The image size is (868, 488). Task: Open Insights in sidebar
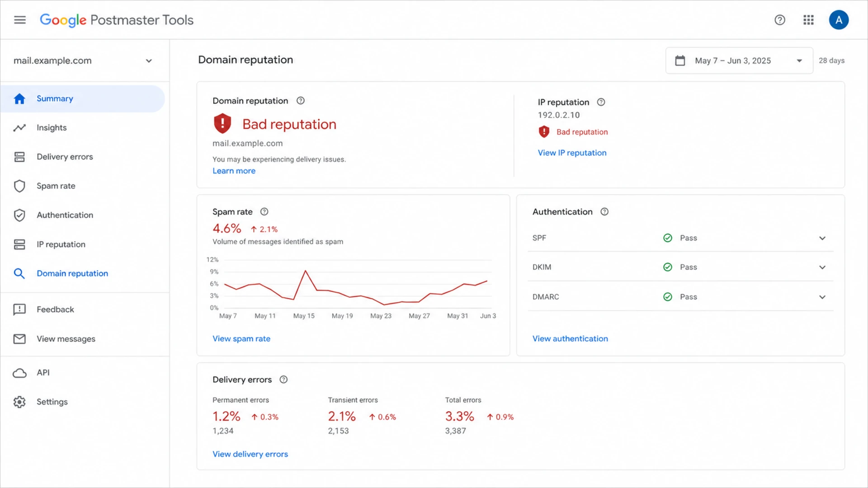(x=52, y=128)
